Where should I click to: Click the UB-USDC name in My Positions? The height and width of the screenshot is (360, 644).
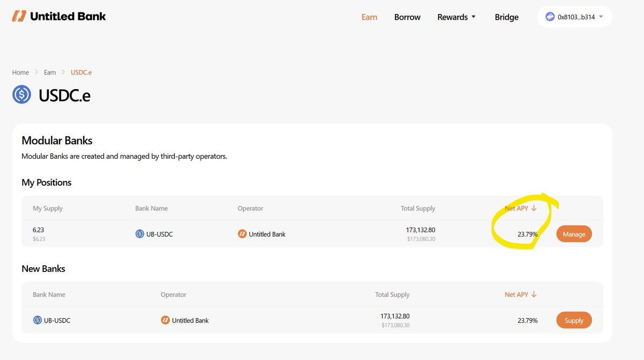[160, 234]
